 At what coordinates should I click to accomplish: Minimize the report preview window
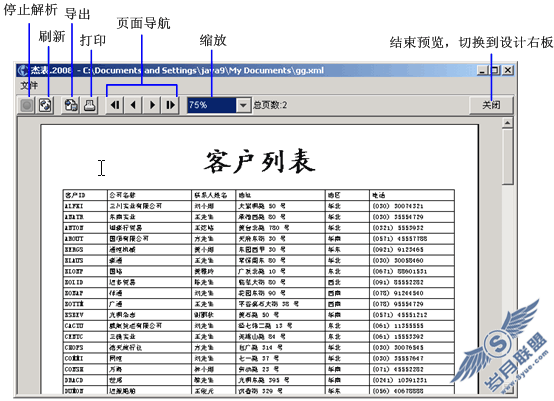483,70
